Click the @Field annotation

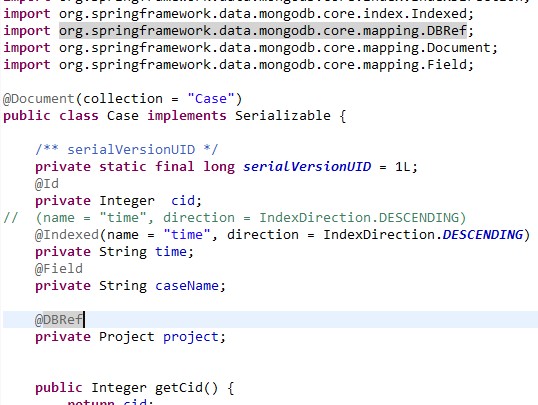(x=59, y=269)
